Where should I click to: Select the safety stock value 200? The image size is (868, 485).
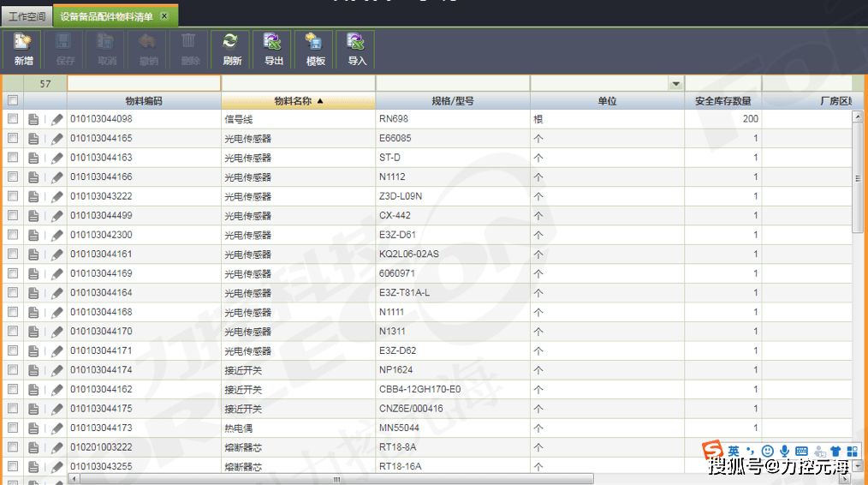pyautogui.click(x=723, y=119)
